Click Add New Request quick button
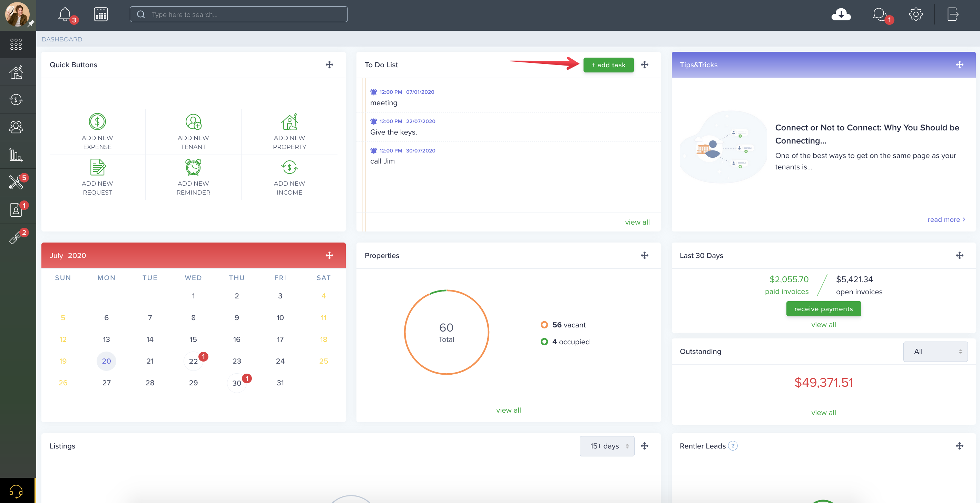This screenshot has height=503, width=980. 97,177
